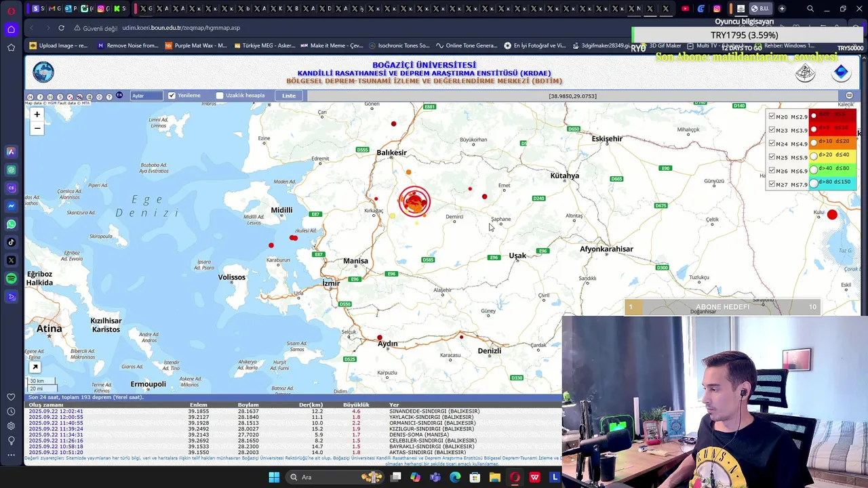This screenshot has height=488, width=868.
Task: Zoom out on the earthquake map
Action: click(x=37, y=128)
